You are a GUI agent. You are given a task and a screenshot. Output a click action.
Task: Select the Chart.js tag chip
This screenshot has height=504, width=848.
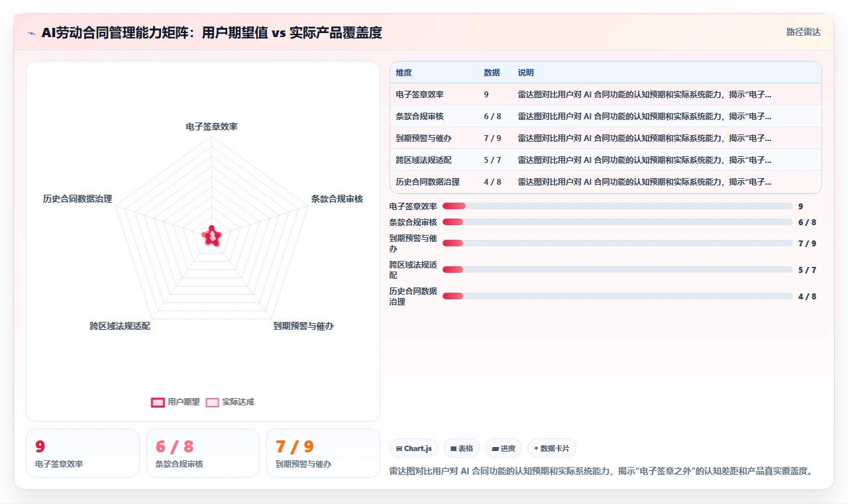(414, 448)
